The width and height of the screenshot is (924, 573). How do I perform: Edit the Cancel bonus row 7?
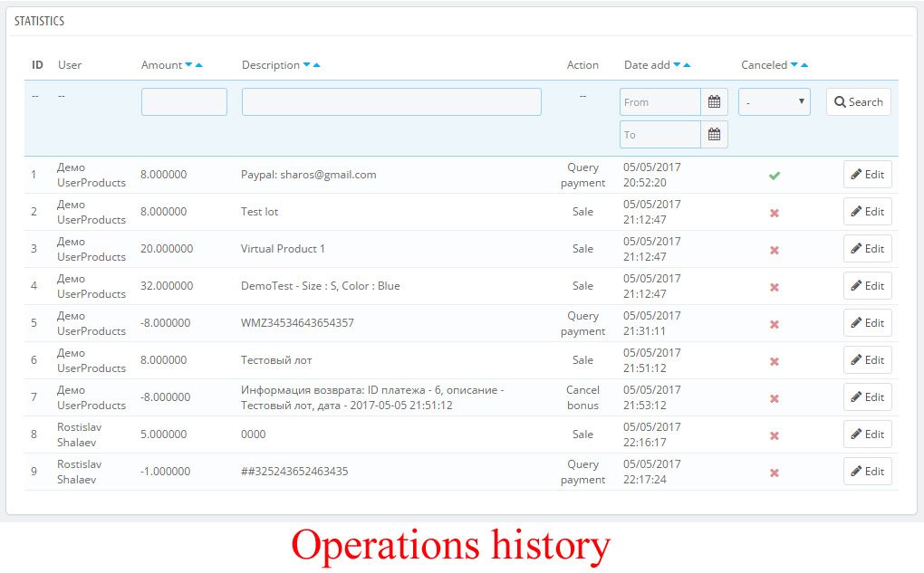[x=867, y=397]
